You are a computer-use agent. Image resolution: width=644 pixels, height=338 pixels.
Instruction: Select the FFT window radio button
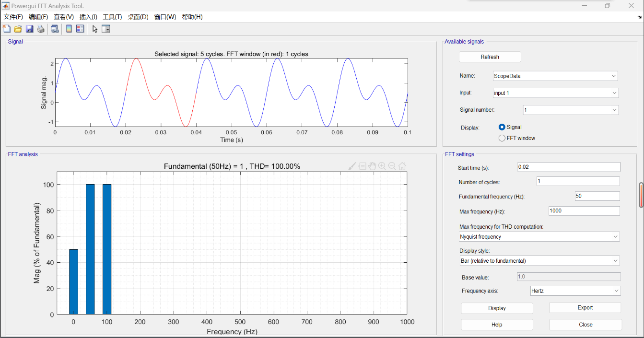pos(502,138)
